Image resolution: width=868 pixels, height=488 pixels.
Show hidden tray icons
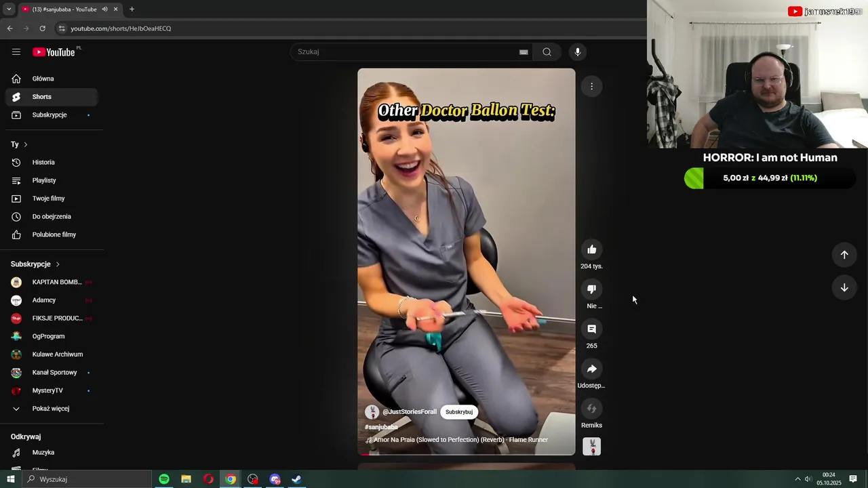[x=797, y=479]
